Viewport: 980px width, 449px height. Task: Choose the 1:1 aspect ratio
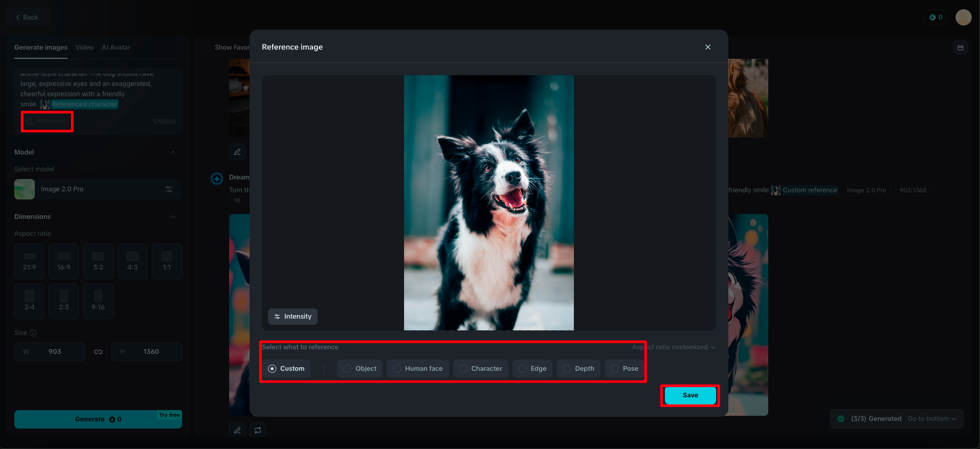coord(167,261)
